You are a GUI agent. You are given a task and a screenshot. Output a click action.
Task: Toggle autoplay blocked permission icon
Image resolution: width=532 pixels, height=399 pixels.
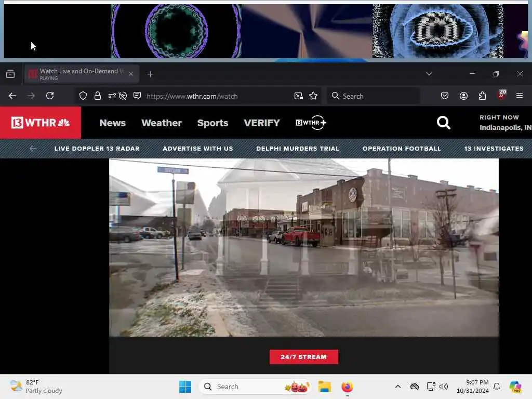(123, 96)
